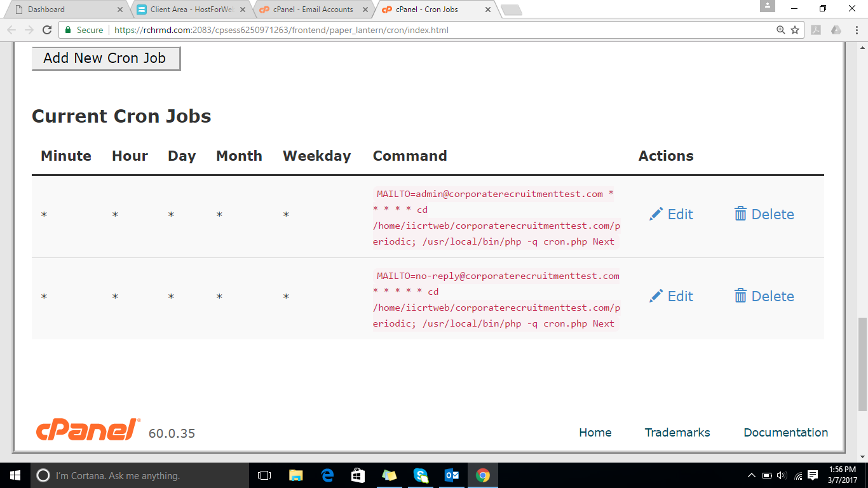Open the Chrome three-dot menu
Viewport: 868px width, 488px height.
click(855, 30)
